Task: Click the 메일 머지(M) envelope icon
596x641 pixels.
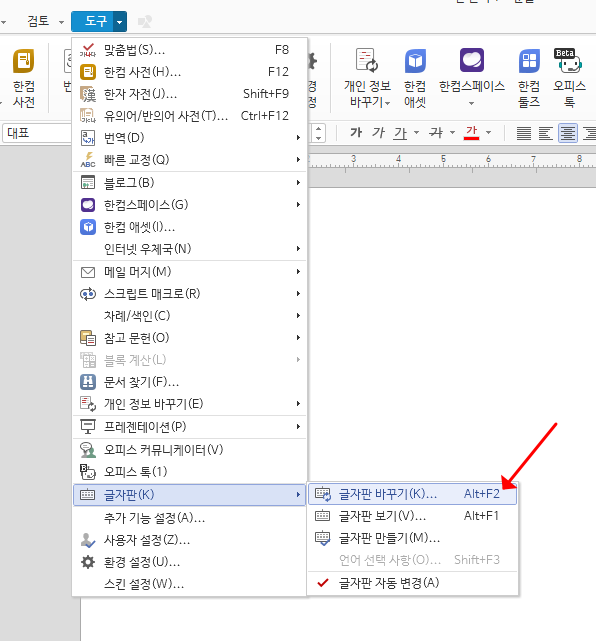Action: pyautogui.click(x=88, y=272)
